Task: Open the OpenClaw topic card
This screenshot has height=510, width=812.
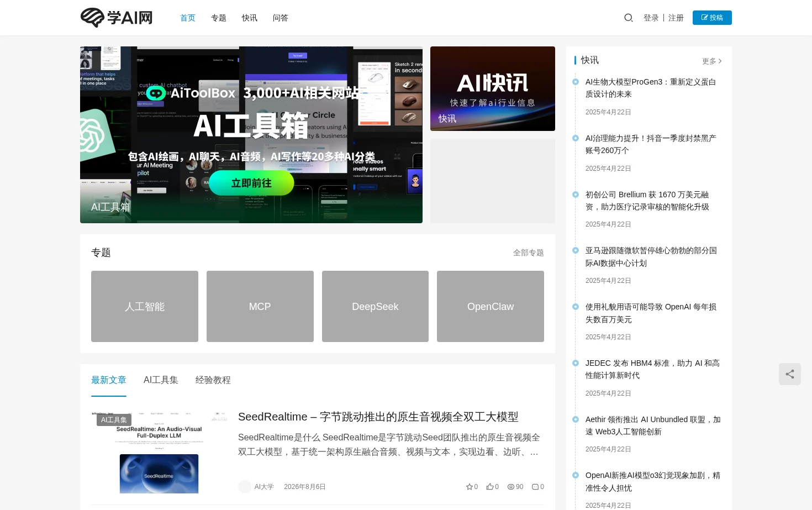Action: point(491,306)
